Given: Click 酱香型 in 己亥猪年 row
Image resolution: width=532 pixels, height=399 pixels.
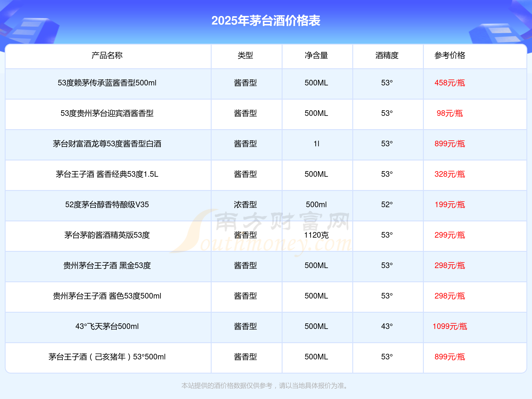Looking at the screenshot, I should coord(245,357).
